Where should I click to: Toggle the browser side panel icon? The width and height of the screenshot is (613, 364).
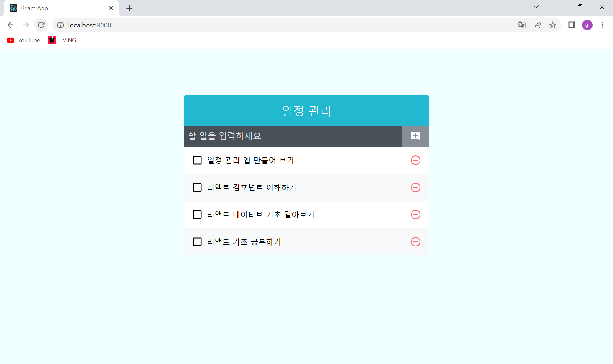pos(571,25)
